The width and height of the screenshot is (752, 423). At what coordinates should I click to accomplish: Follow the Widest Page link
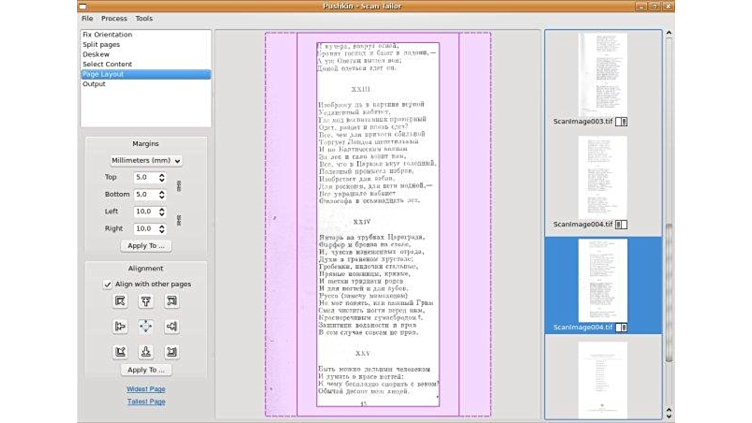coord(146,389)
